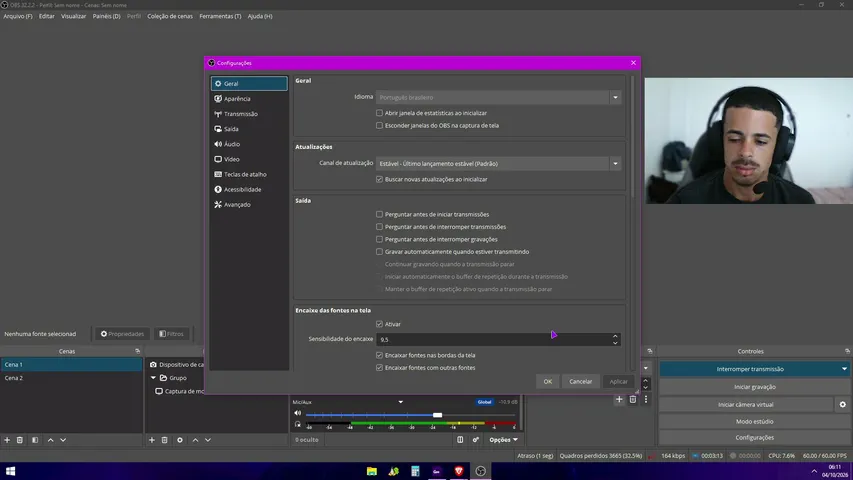Open Interromper transmissão dropdown arrow
This screenshot has width=853, height=480.
[x=844, y=369]
